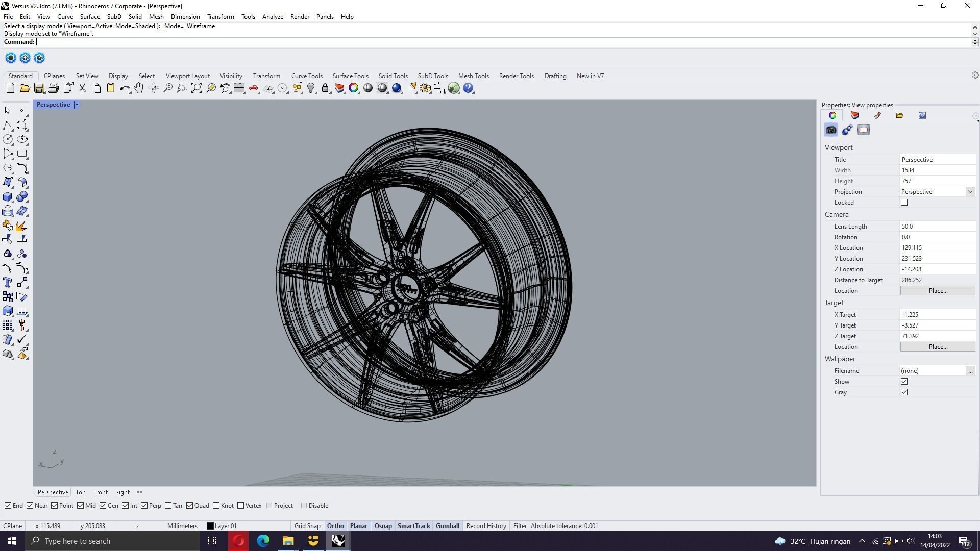This screenshot has width=980, height=551.
Task: Click the Windows Start button
Action: point(12,541)
